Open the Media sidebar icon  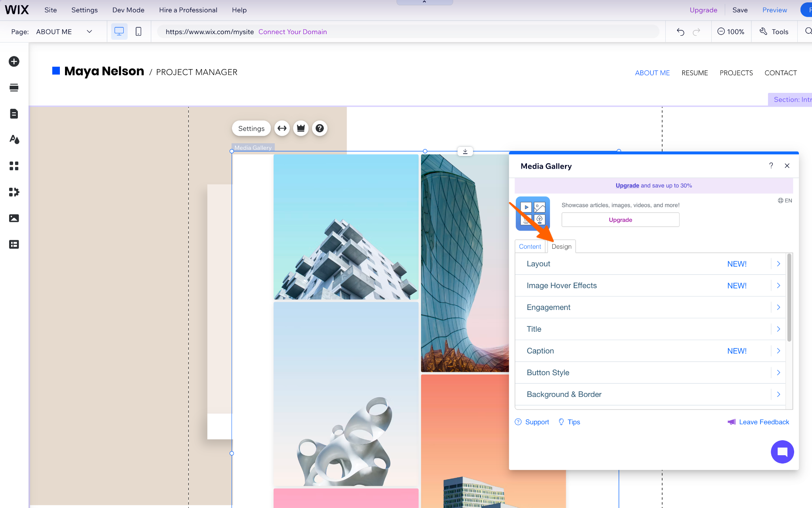pos(14,218)
